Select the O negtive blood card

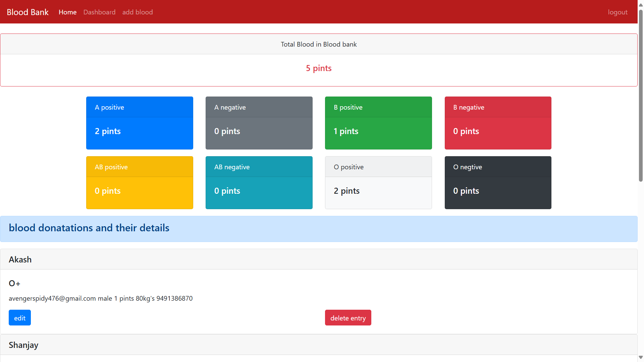tap(498, 183)
